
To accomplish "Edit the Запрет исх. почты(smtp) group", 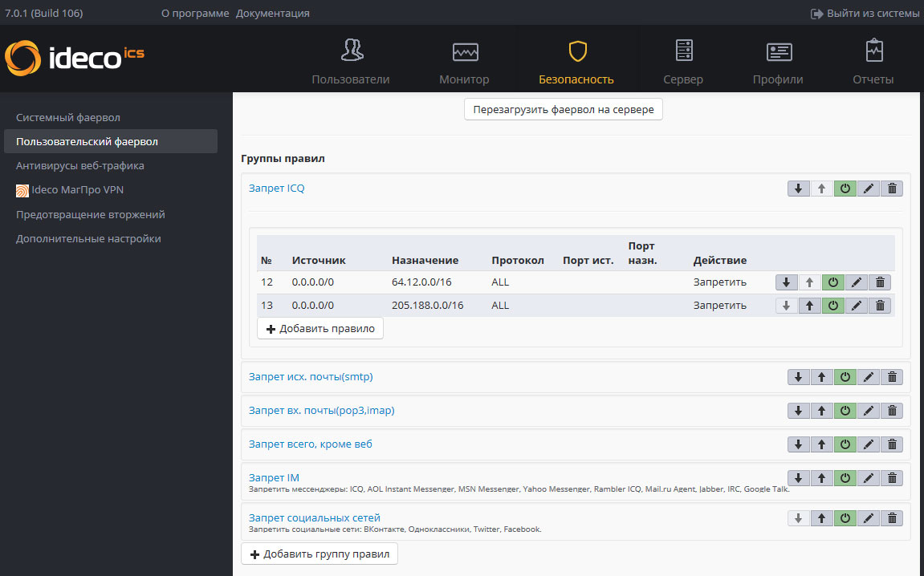I will 869,377.
